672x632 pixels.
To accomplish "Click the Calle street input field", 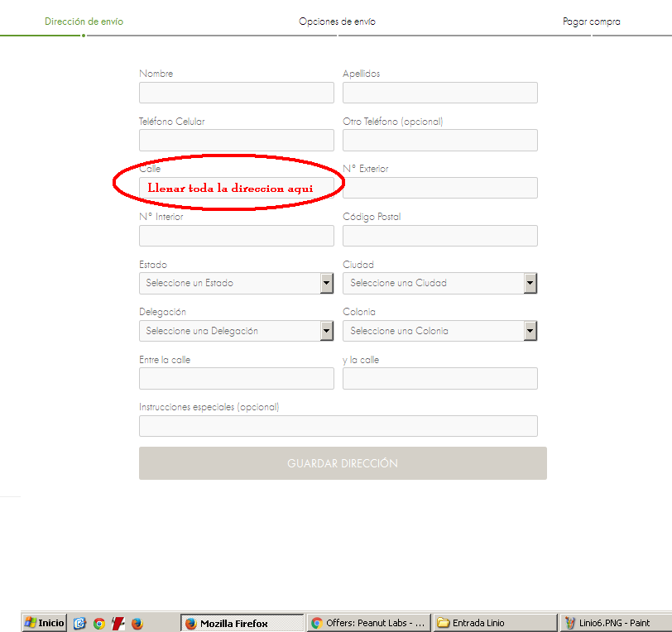I will (x=236, y=188).
